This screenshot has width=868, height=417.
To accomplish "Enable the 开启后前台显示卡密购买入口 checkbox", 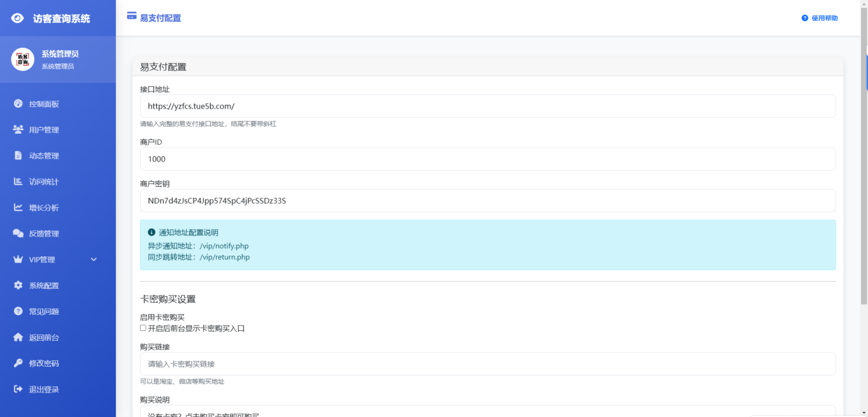I will pos(143,328).
